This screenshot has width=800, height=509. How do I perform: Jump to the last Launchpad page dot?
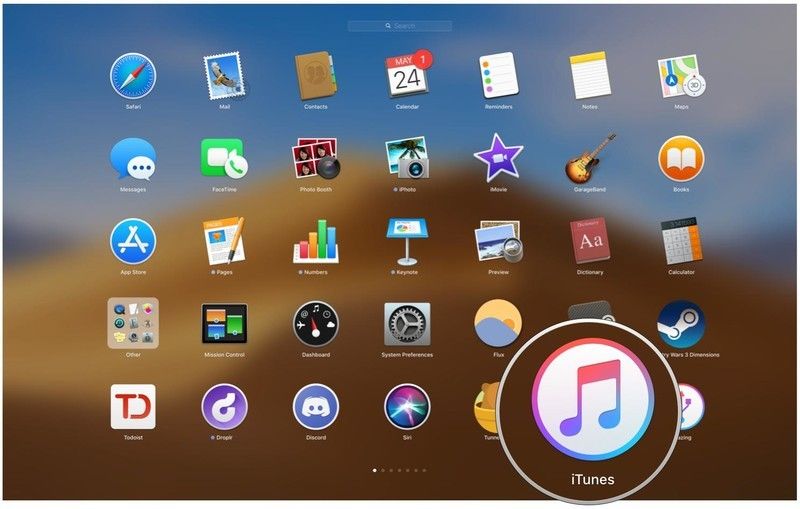pyautogui.click(x=424, y=470)
